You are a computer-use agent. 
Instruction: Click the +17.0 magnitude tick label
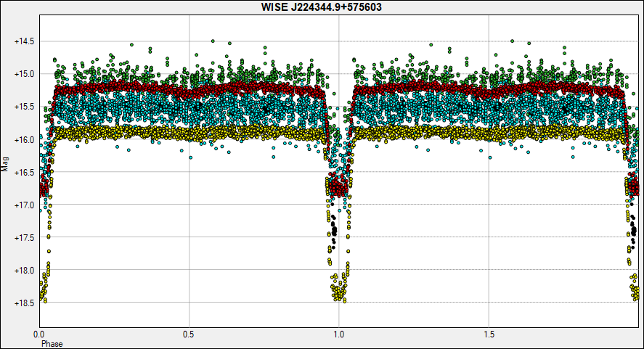click(24, 205)
